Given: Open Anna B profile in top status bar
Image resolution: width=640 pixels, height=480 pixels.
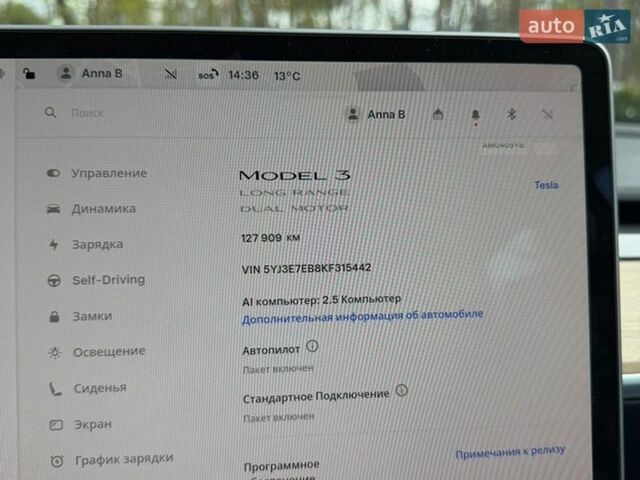Looking at the screenshot, I should click(x=91, y=73).
